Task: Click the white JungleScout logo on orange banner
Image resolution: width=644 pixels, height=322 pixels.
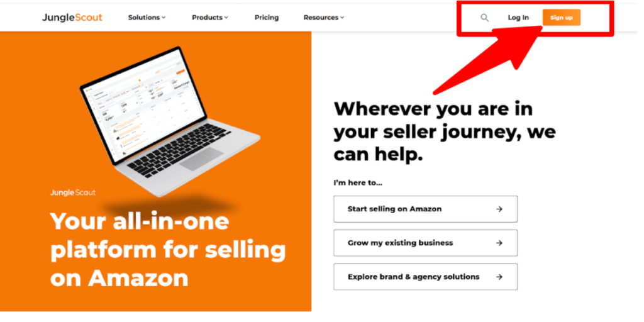Action: (x=73, y=192)
